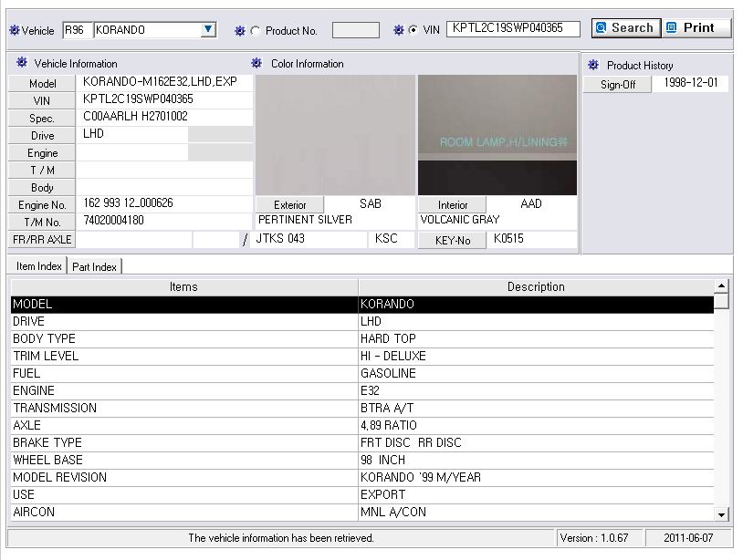
Task: Select the Product No. radio button
Action: point(256,31)
